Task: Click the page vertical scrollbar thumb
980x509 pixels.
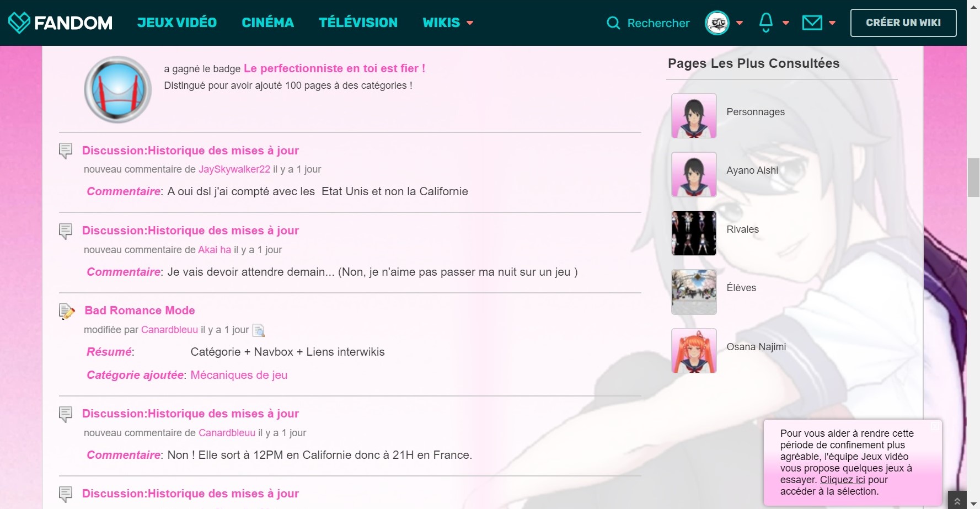Action: pos(973,177)
